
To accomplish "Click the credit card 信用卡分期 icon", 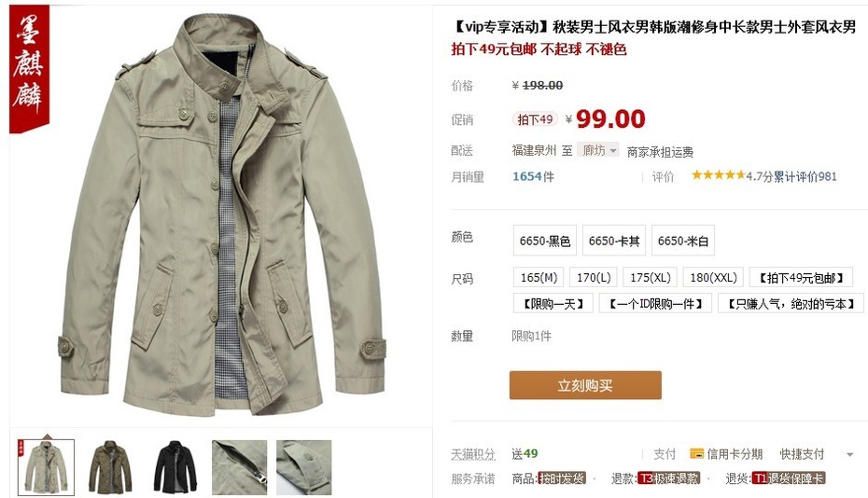I will [696, 454].
